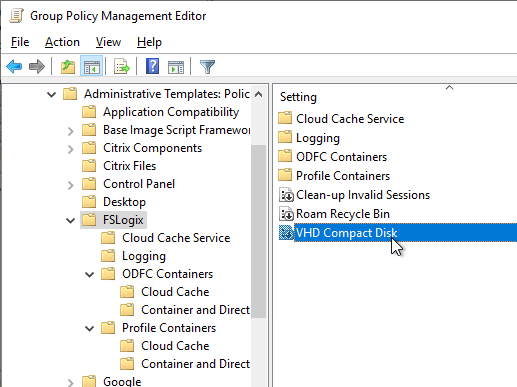Open the File menu
Screen dimensions: 517x387
pos(20,42)
